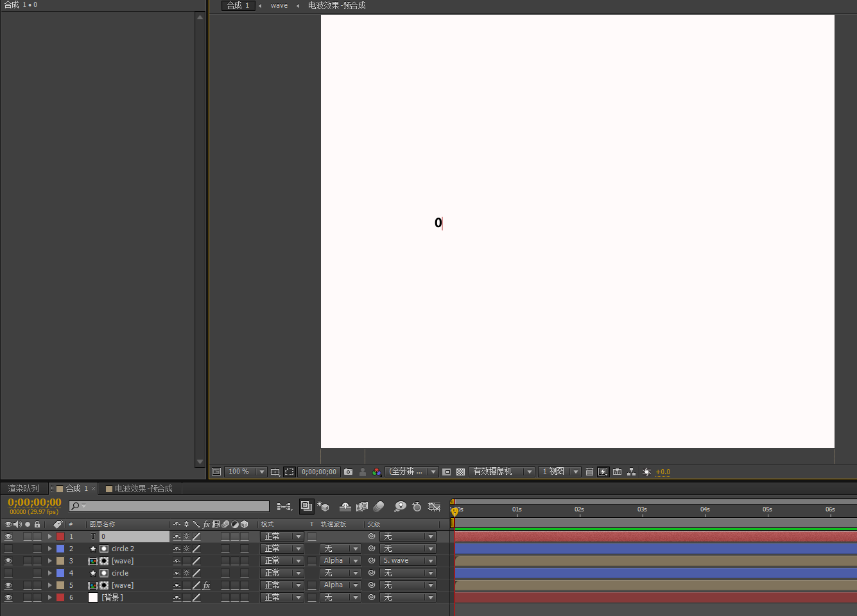857x616 pixels.
Task: Toggle hide shy layers icon in timeline
Action: [345, 506]
